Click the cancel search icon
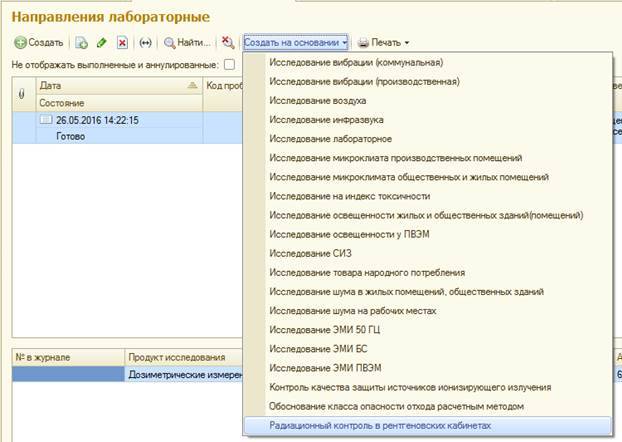 tap(228, 43)
